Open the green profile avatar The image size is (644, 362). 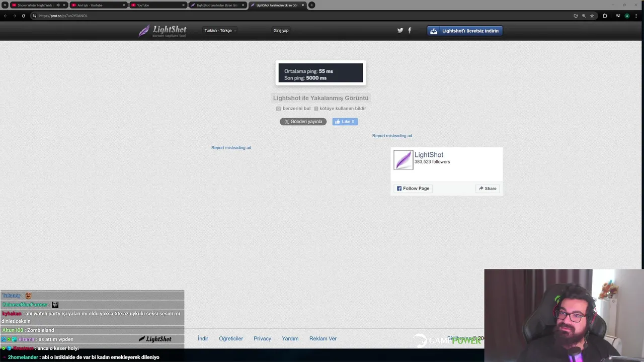coord(627,16)
